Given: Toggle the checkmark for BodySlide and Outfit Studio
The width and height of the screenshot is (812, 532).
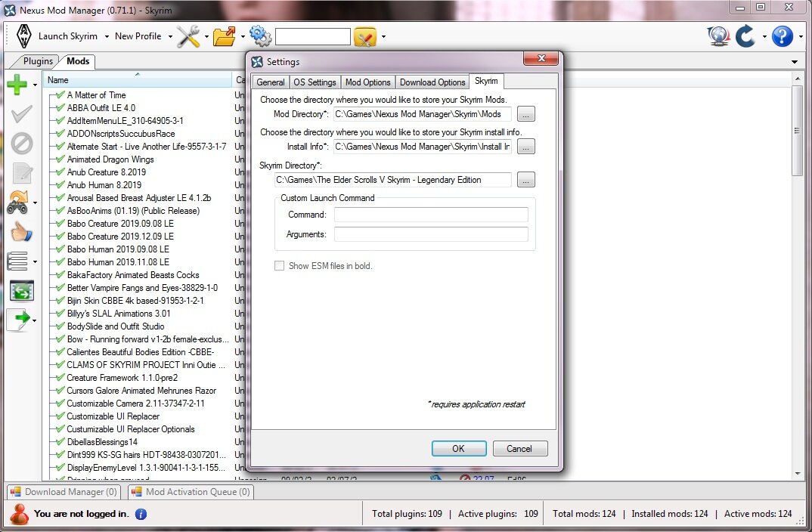Looking at the screenshot, I should pos(60,326).
